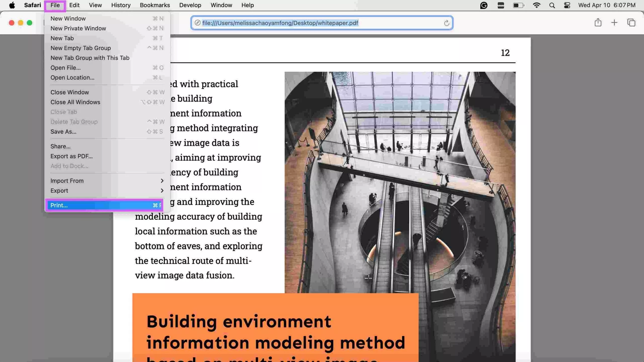This screenshot has height=362, width=644.
Task: Open Control Center
Action: (x=567, y=5)
